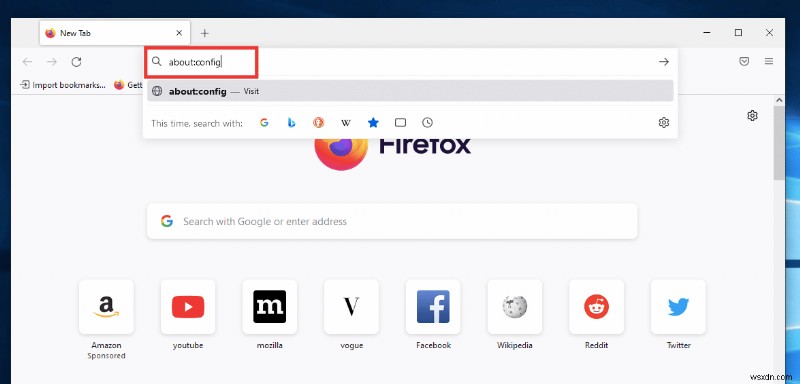Search this time with Bing
Viewport: 800px width, 384px height.
coord(291,122)
